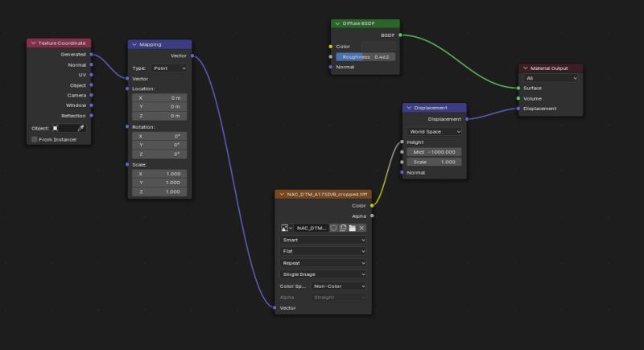Click the Displacement Height input socket
The image size is (644, 350).
pos(402,142)
